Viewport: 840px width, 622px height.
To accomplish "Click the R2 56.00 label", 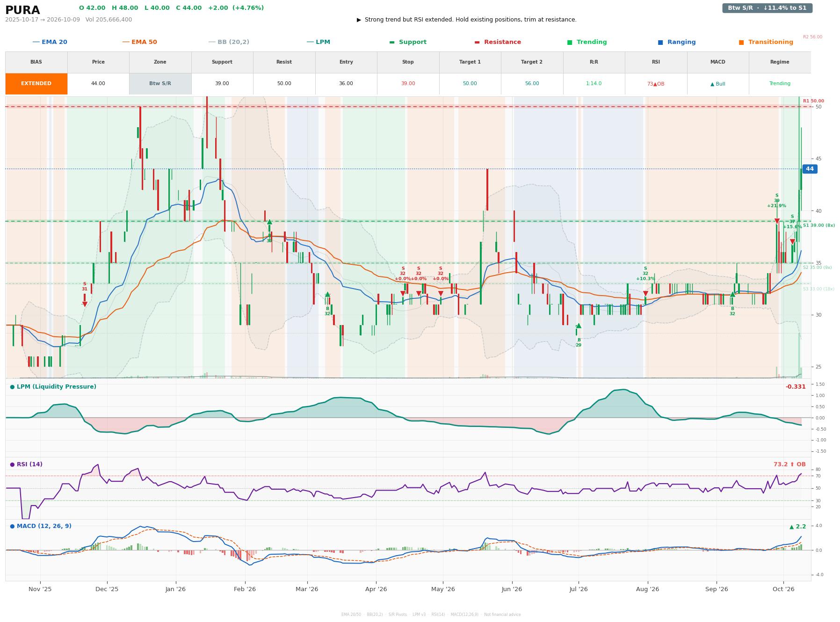I will (812, 37).
